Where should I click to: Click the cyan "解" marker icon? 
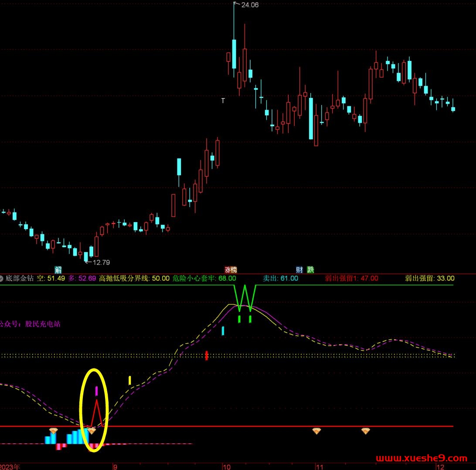(x=58, y=270)
